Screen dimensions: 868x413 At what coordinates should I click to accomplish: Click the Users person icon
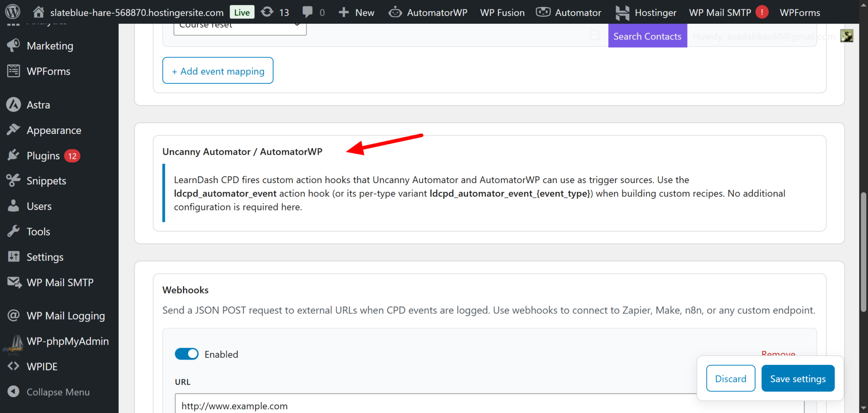pyautogui.click(x=14, y=206)
